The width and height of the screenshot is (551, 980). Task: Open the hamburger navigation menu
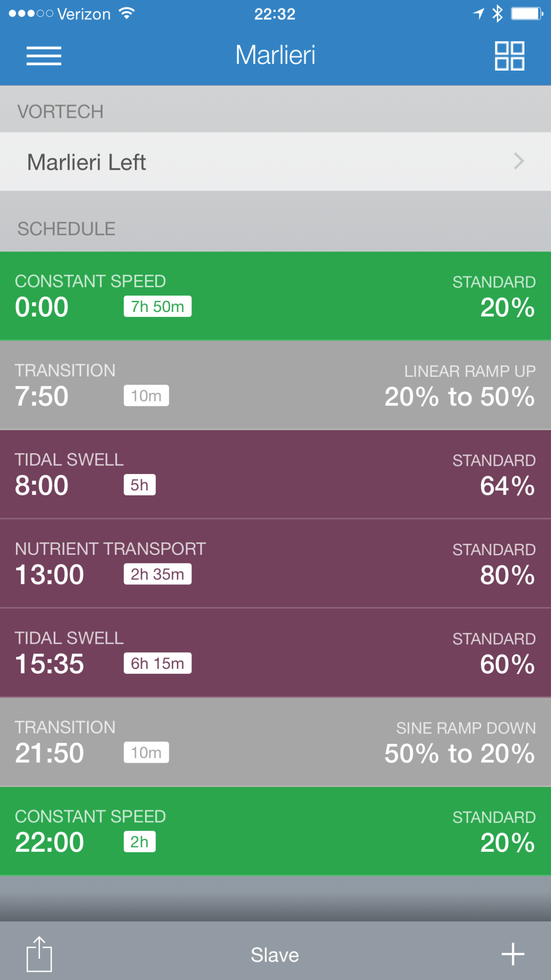click(x=43, y=56)
